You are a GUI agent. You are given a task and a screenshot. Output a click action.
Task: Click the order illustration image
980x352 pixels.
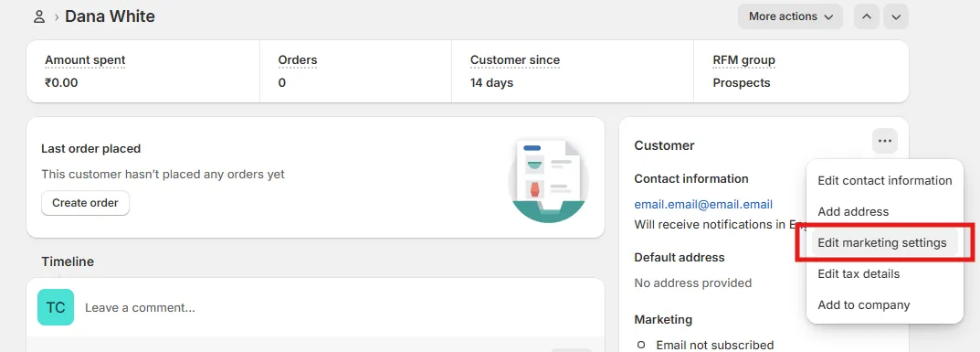549,181
